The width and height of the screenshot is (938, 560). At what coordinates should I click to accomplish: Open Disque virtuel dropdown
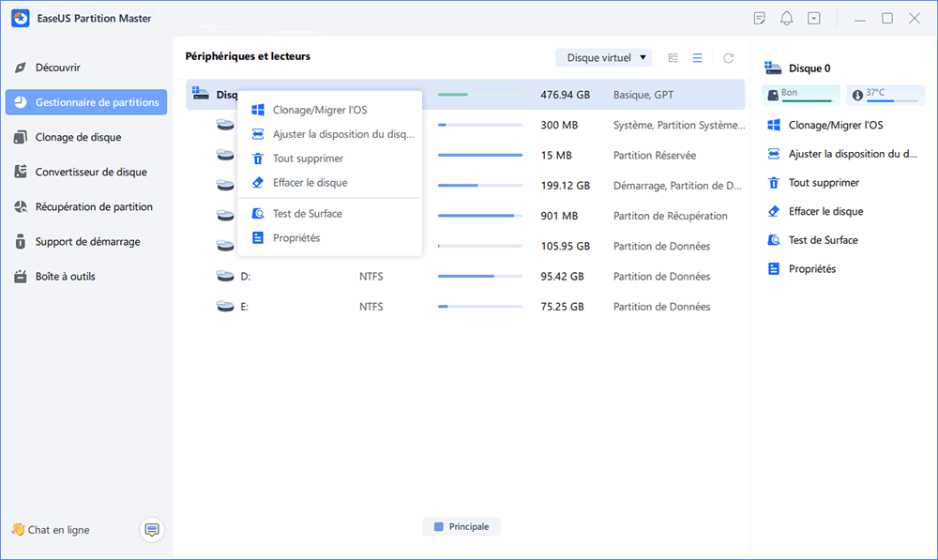603,57
